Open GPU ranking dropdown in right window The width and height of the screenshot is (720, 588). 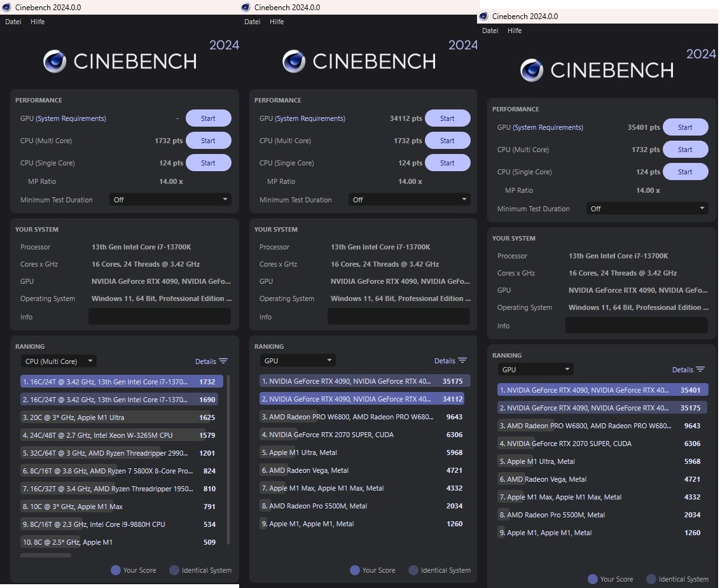536,369
